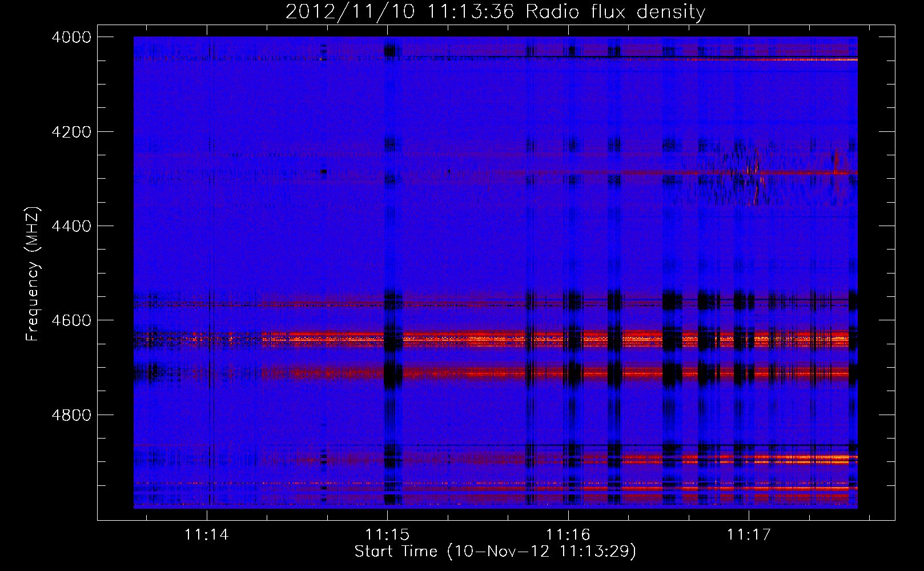Select the 4200 frequency axis label
Viewport: 924px width, 571px height.
[x=71, y=132]
